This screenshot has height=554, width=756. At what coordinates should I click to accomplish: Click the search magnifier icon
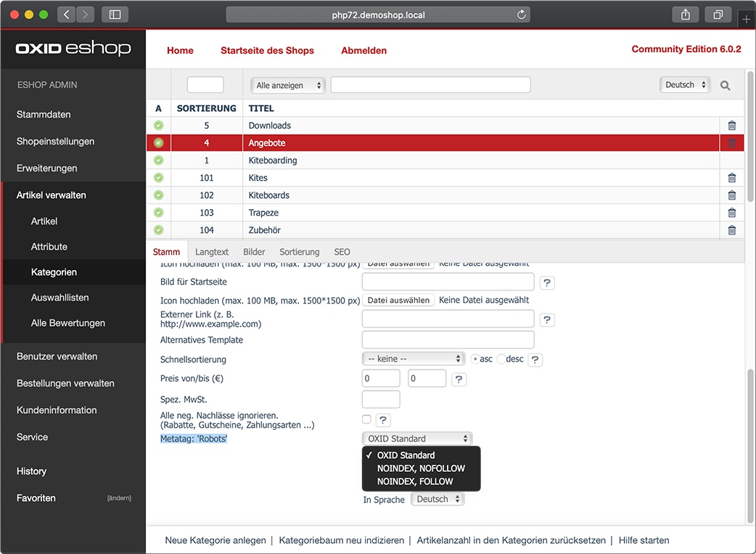click(725, 86)
